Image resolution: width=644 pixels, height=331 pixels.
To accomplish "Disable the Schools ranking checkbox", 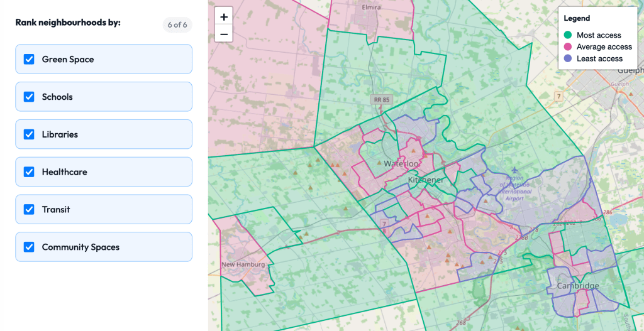I will click(29, 97).
